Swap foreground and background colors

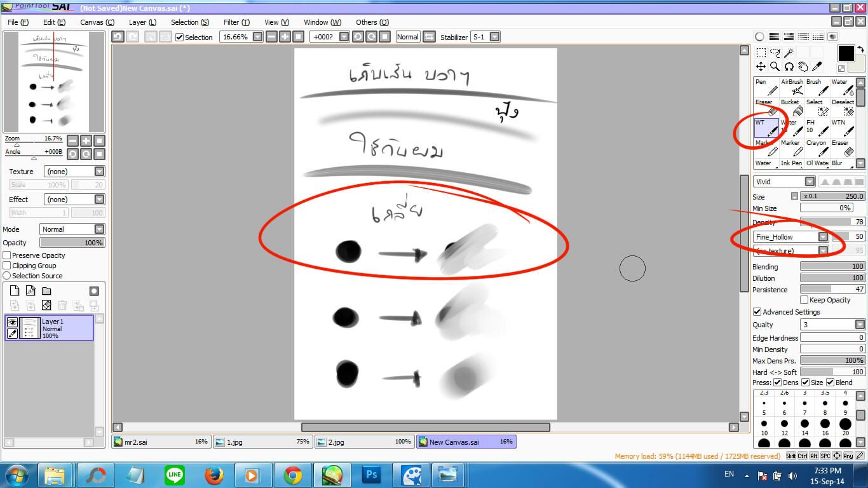click(862, 48)
